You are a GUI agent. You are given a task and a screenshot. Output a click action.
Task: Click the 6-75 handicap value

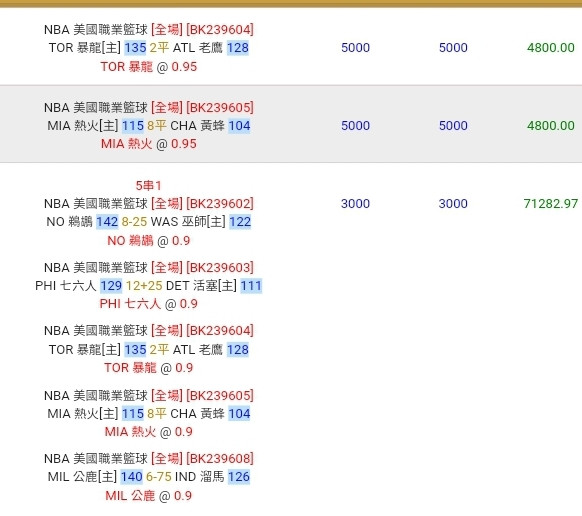[158, 476]
